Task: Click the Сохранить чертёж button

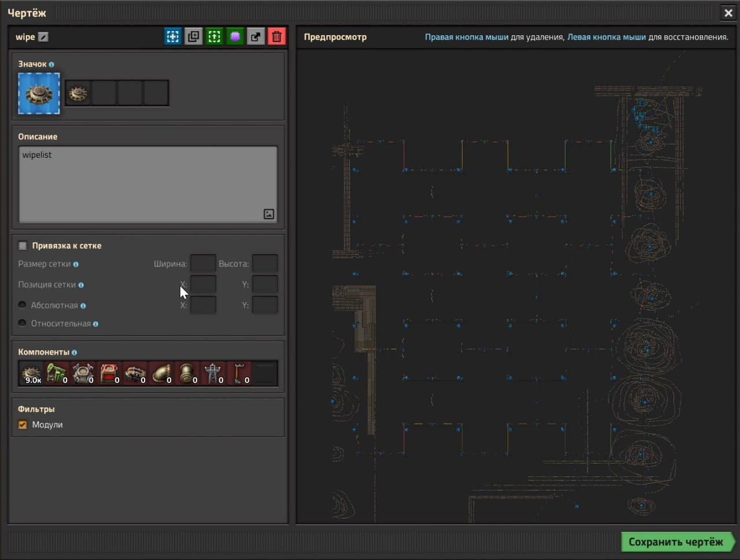Action: [675, 542]
